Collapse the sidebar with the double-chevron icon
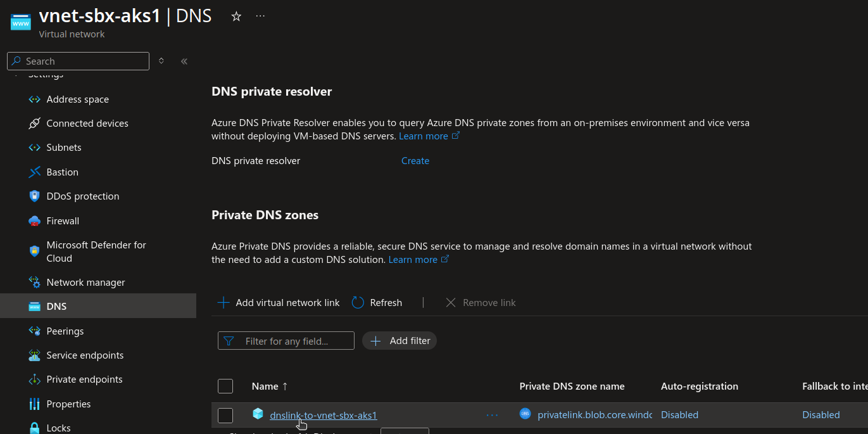 [x=184, y=61]
